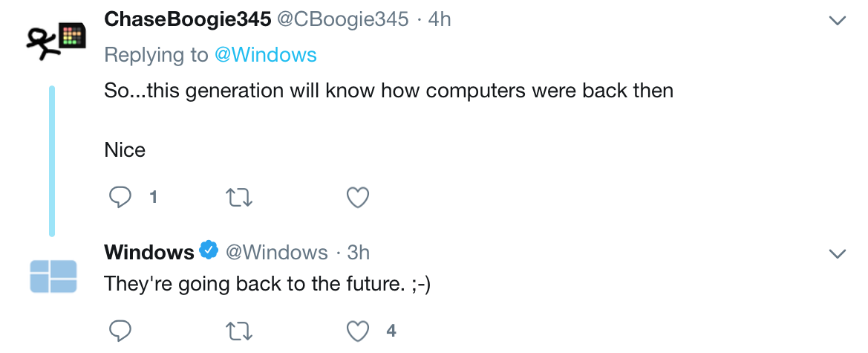Click the @Windows link in Replying to

tap(265, 55)
